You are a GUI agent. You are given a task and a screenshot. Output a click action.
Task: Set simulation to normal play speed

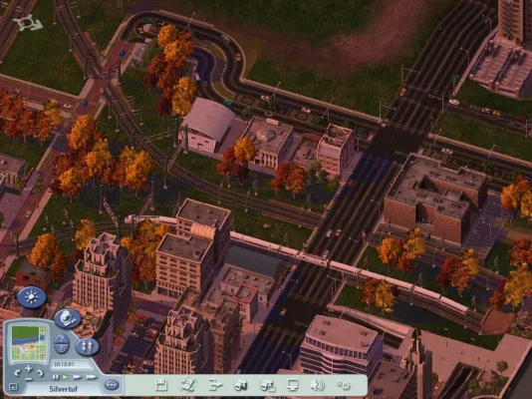(x=65, y=377)
